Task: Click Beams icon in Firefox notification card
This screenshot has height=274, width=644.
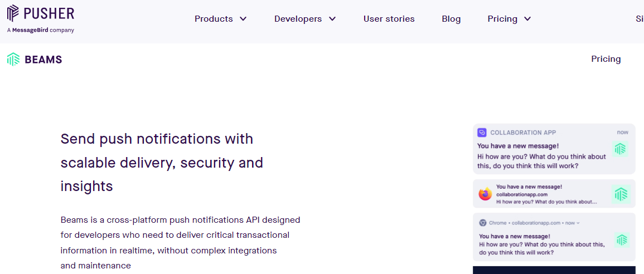Action: [x=621, y=194]
